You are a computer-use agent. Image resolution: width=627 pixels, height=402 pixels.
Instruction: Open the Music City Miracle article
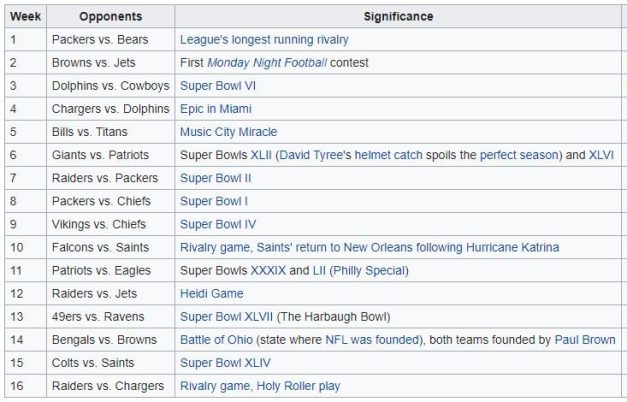coord(228,132)
